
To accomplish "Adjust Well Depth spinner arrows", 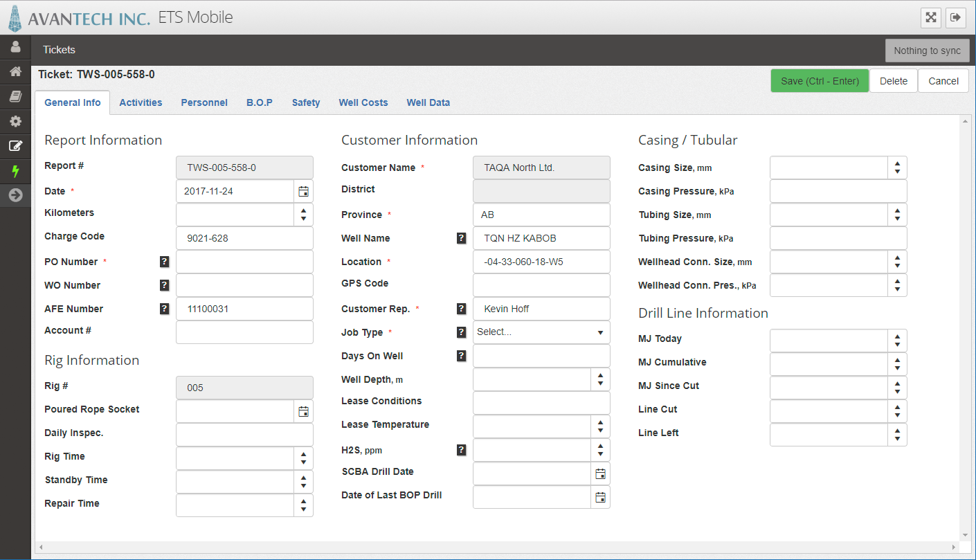I will point(600,379).
